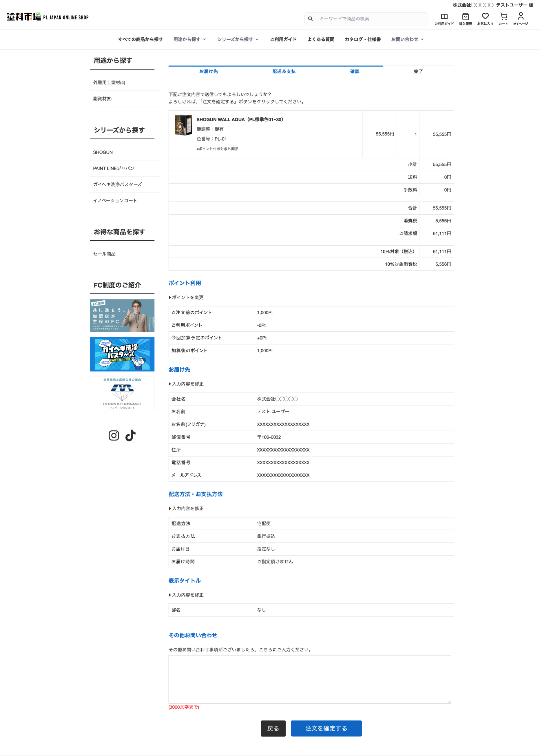This screenshot has width=540, height=756.
Task: Open カタログ・仕様書 in the navigation bar
Action: click(x=362, y=39)
